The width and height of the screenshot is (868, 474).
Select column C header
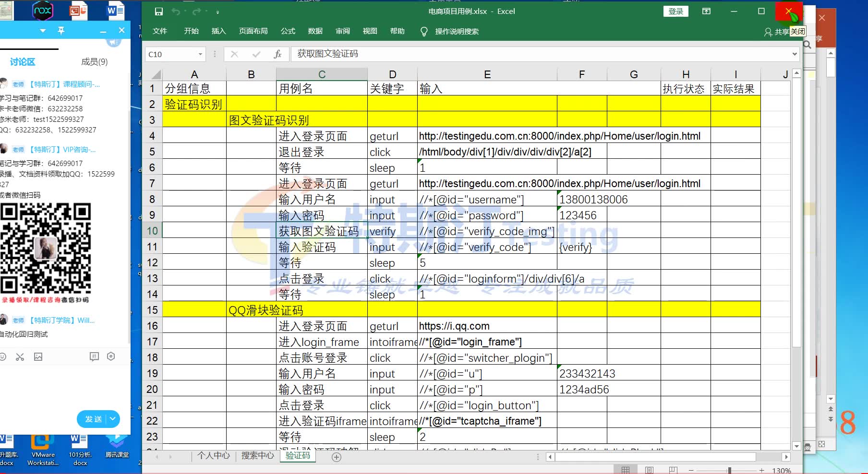[x=322, y=74]
